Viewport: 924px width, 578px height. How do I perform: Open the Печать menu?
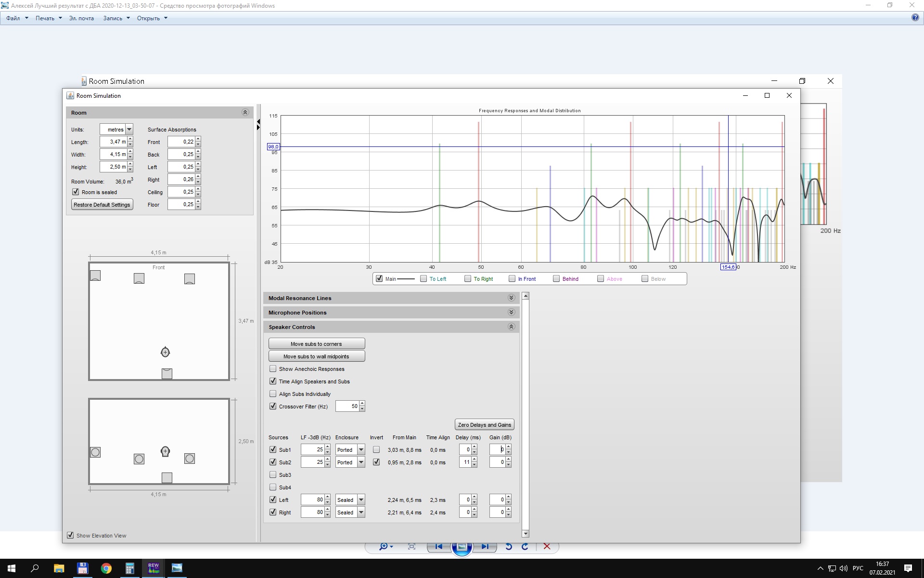49,18
